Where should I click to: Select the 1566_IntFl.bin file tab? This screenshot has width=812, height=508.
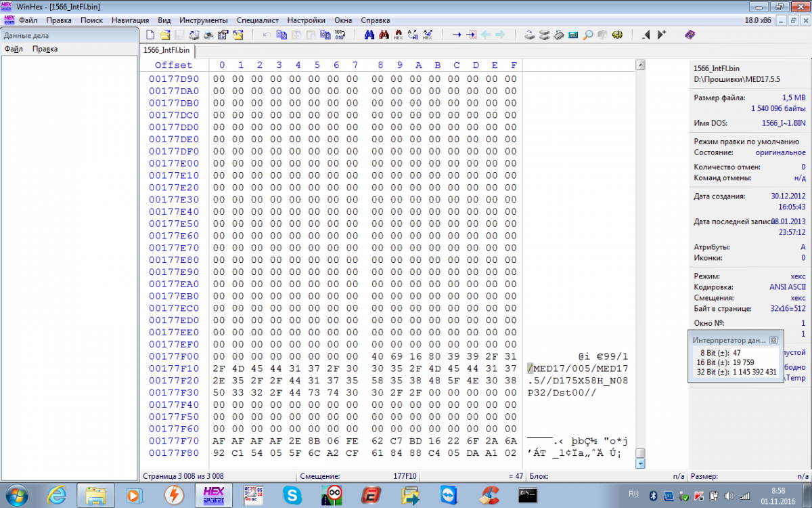(x=167, y=50)
